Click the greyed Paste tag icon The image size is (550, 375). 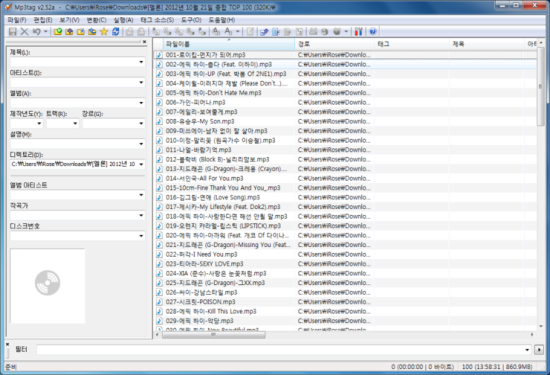141,32
